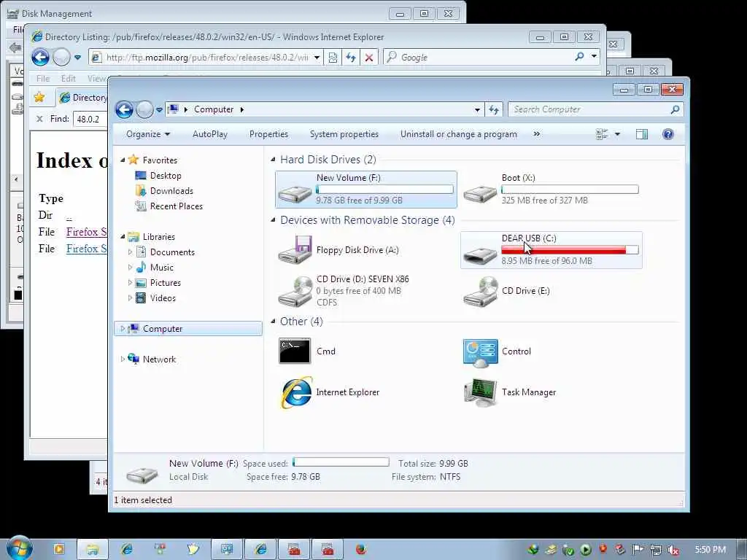The height and width of the screenshot is (560, 747).
Task: Collapse the Libraries tree node
Action: pos(123,237)
